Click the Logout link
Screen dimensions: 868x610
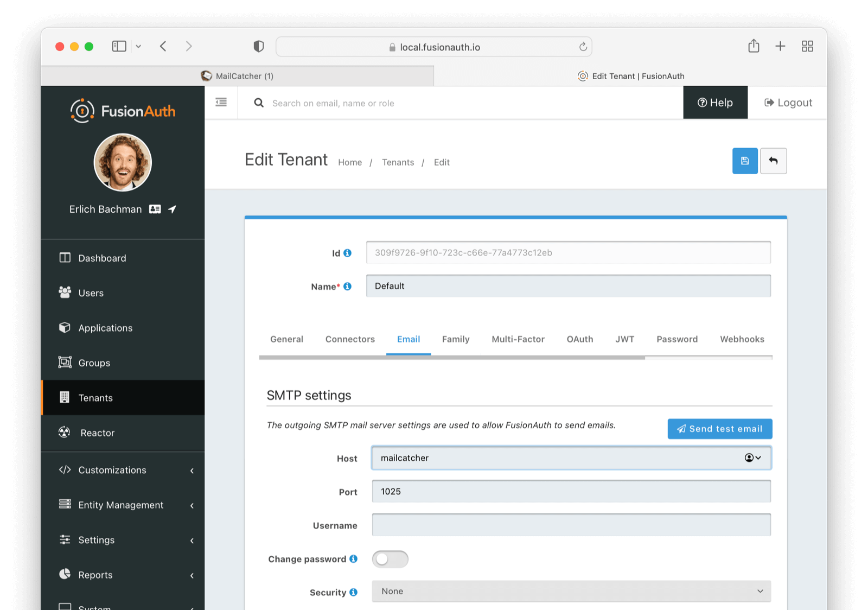pyautogui.click(x=788, y=103)
